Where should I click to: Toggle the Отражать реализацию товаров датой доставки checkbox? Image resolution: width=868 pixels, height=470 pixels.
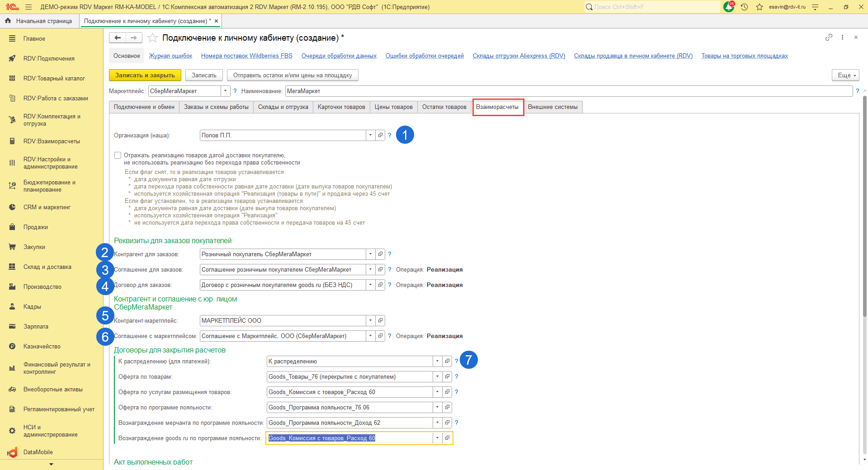[118, 155]
